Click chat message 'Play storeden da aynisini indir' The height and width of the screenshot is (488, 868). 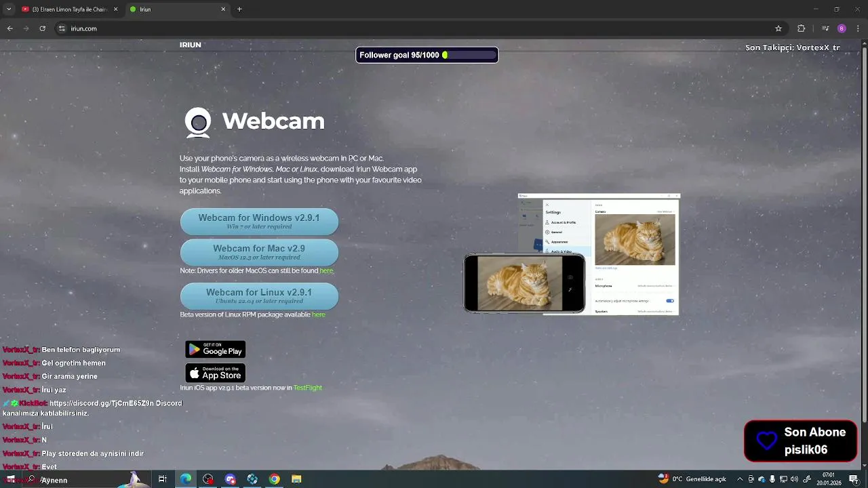point(93,453)
